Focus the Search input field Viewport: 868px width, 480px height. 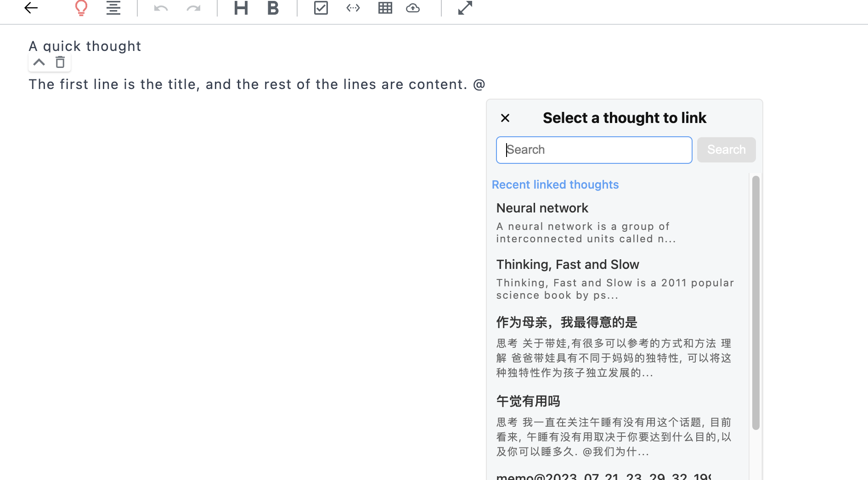tap(594, 150)
